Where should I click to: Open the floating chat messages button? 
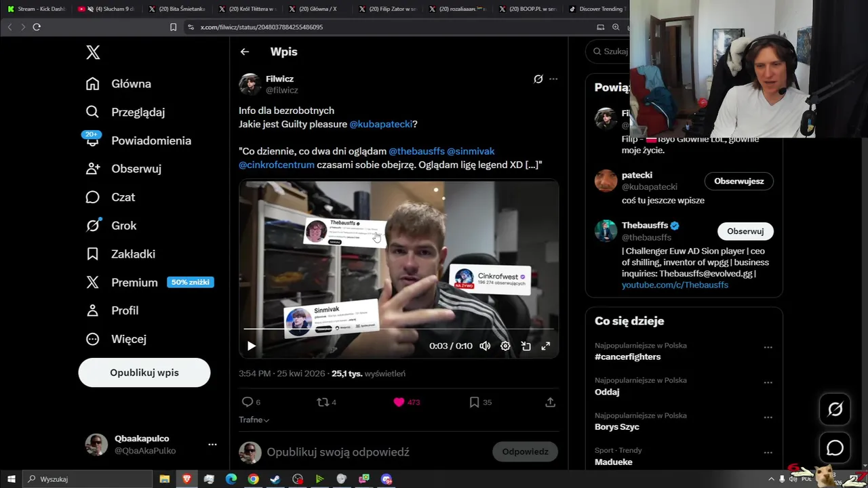(835, 448)
